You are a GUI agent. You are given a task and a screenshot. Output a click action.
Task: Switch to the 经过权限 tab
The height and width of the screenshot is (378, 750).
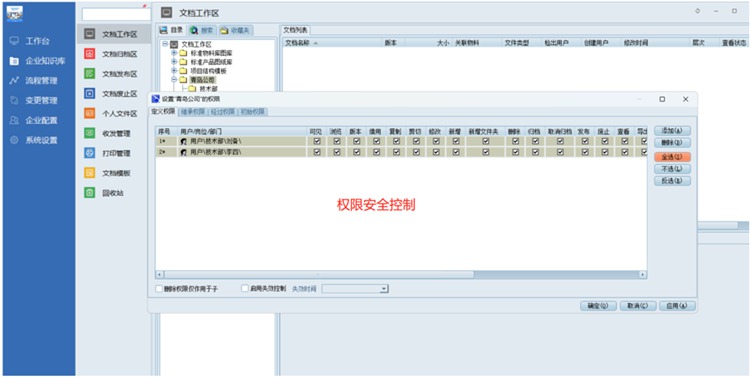pos(223,112)
